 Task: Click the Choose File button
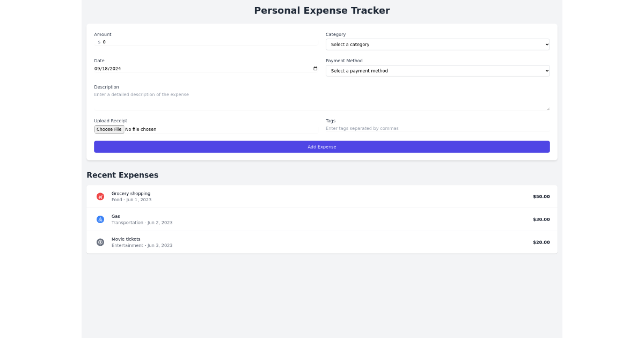[108, 129]
